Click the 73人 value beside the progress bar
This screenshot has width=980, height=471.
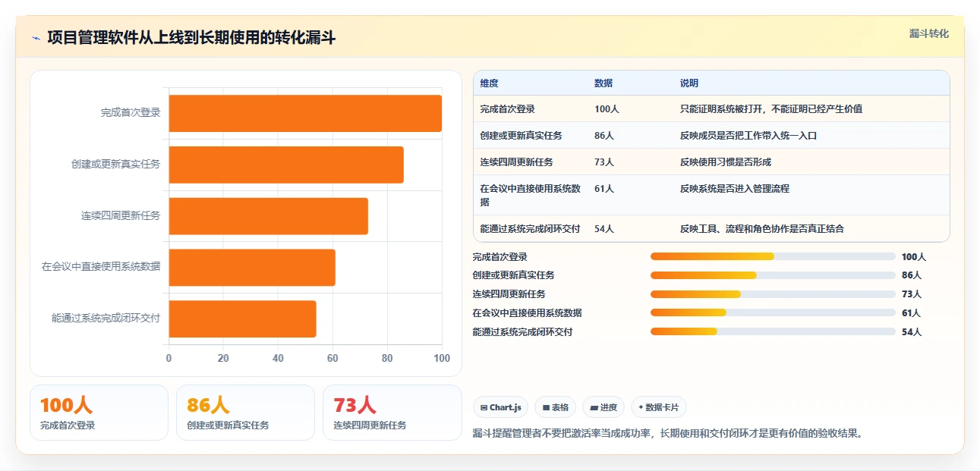click(912, 294)
